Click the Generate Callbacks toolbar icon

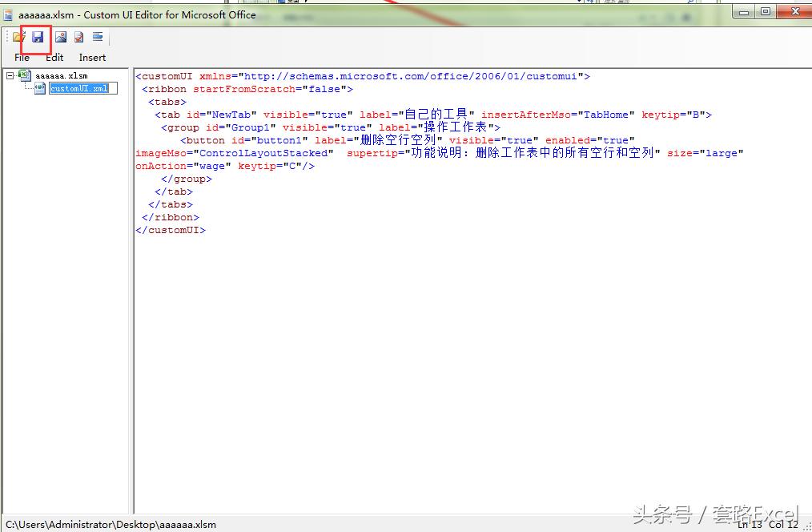coord(98,37)
